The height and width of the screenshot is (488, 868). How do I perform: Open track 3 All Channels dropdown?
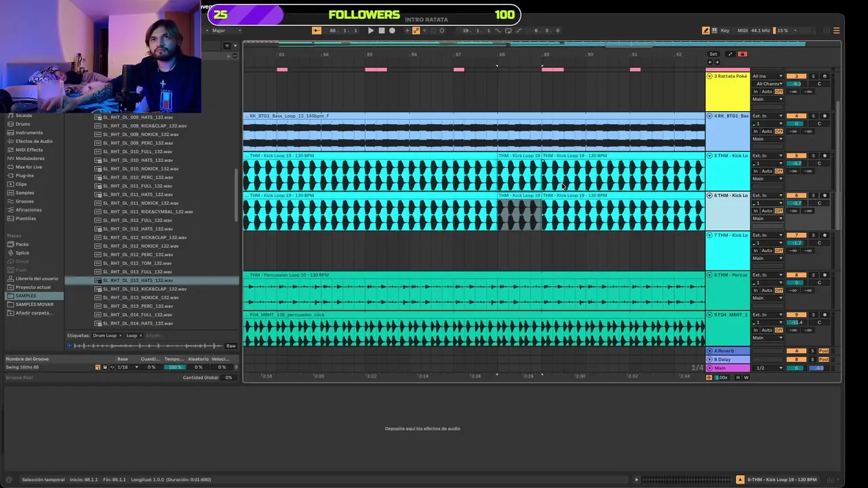tap(769, 84)
